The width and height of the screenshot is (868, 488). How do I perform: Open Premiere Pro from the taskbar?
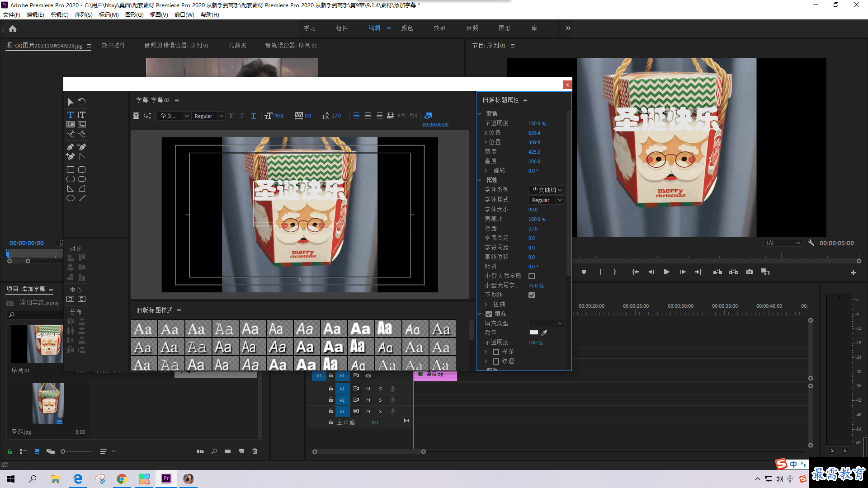[x=166, y=479]
